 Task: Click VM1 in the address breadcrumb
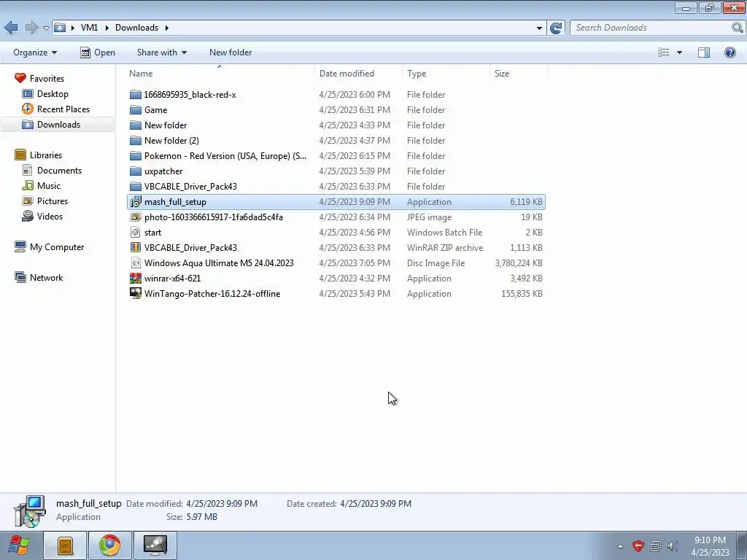click(x=89, y=28)
